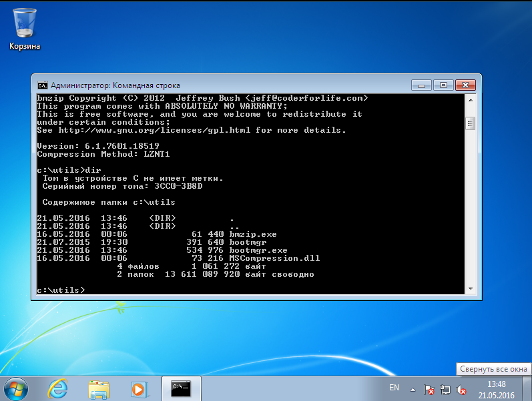Open the Recycle Bin (Корзина) desktop icon

point(25,29)
